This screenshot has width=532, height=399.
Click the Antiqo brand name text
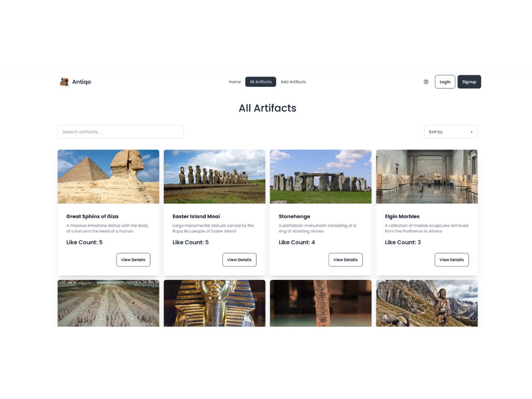(x=81, y=82)
